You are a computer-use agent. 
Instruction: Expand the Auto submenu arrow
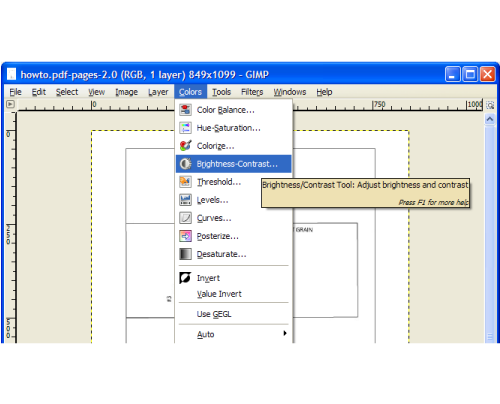pyautogui.click(x=285, y=333)
